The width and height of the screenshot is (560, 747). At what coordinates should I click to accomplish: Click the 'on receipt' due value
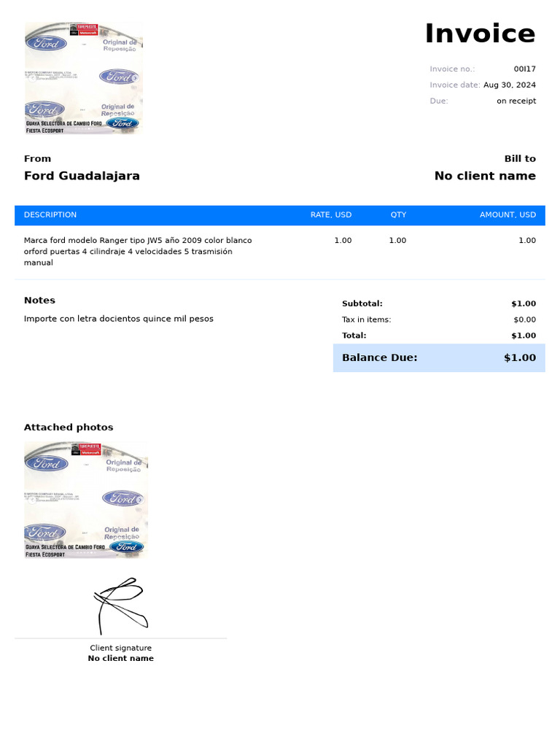tap(516, 101)
